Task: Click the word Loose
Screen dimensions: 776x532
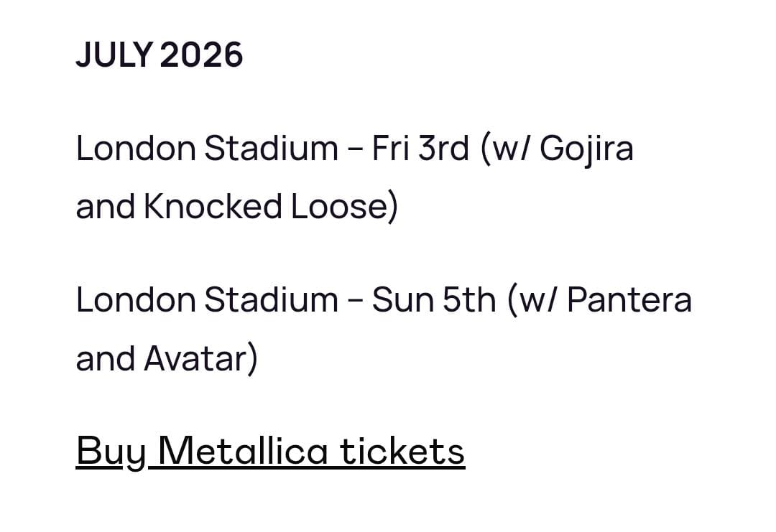Action: 341,206
